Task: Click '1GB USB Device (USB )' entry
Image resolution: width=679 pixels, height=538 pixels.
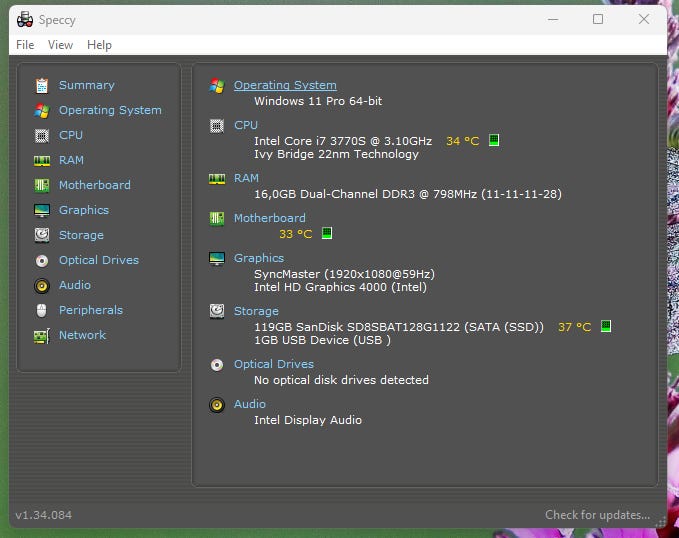Action: tap(322, 340)
